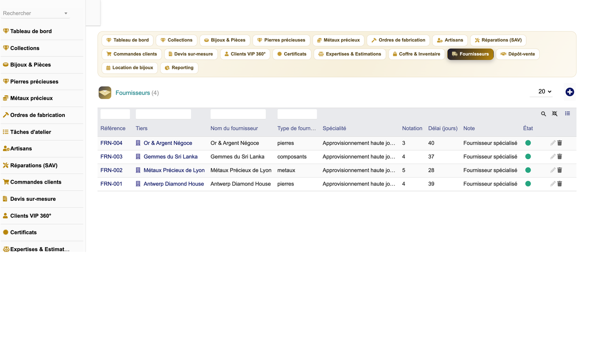Delete supplier FRN-002 with trash icon
589x364 pixels.
560,170
